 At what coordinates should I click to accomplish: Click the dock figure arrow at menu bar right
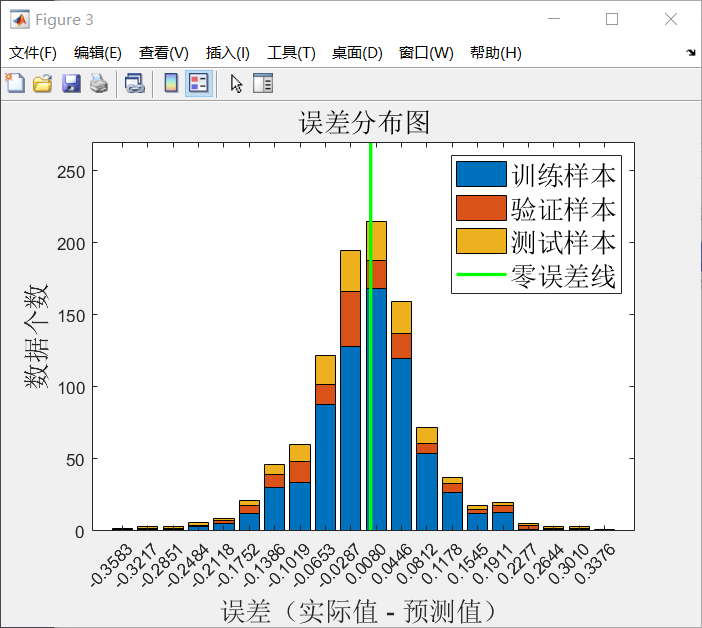tap(691, 52)
